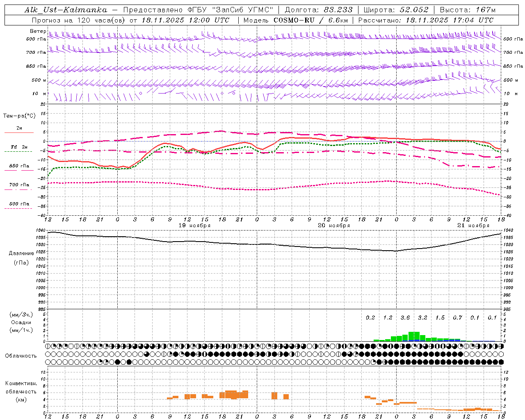The width and height of the screenshot is (525, 420).
Task: Click the date label 20 ноября
Action: 334,226
